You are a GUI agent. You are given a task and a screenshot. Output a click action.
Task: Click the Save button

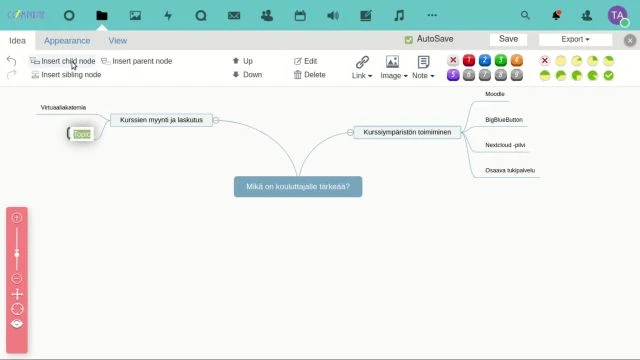(x=508, y=39)
